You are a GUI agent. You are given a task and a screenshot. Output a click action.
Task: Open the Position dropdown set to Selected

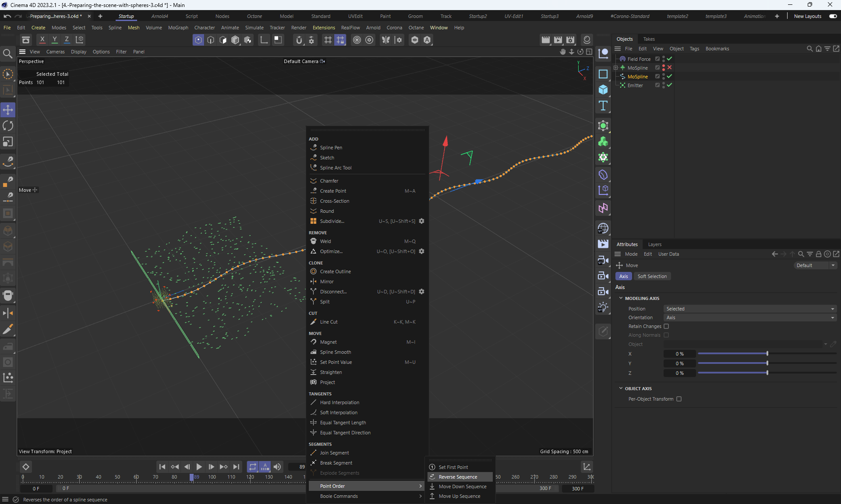tap(749, 309)
